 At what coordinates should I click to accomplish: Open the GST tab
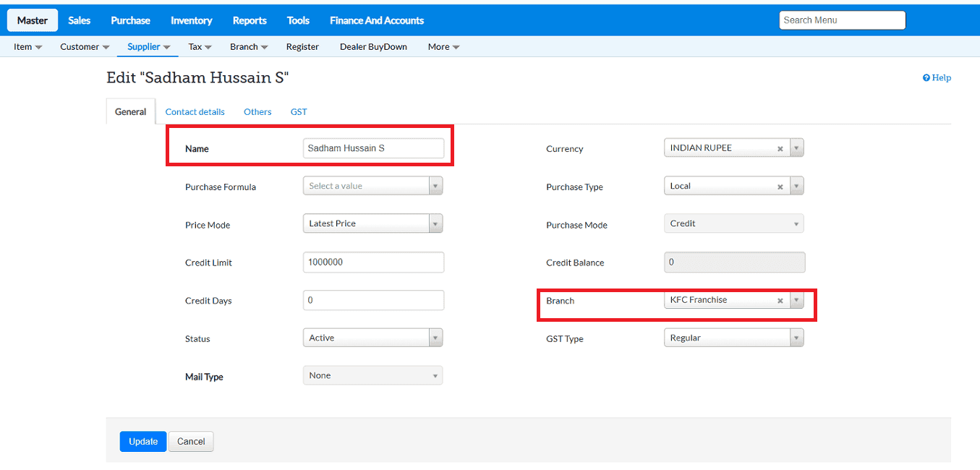[x=299, y=112]
